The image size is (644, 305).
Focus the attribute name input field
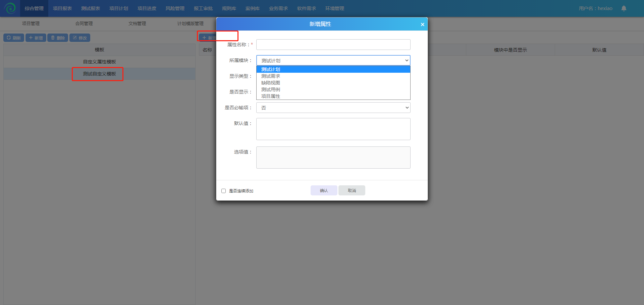(x=333, y=45)
